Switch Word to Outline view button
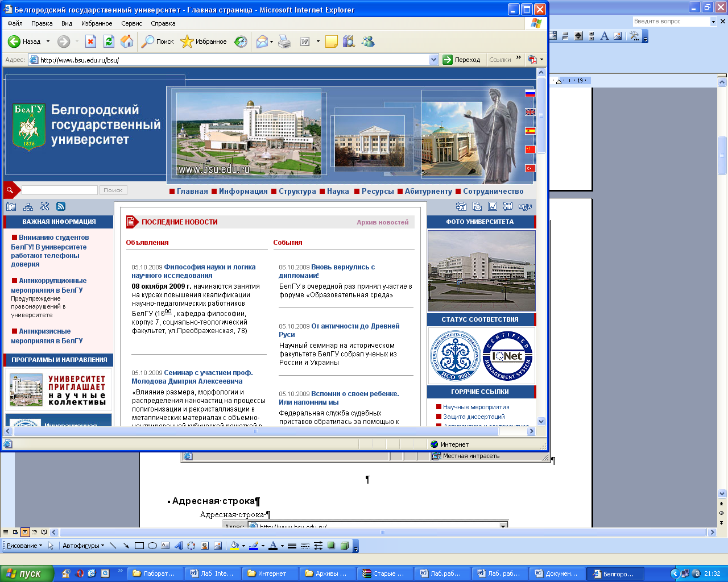 coord(35,533)
